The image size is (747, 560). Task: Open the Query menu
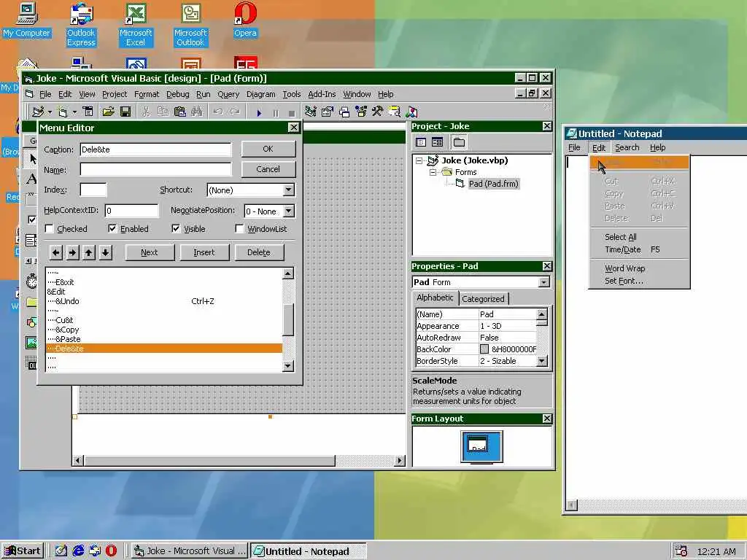228,94
